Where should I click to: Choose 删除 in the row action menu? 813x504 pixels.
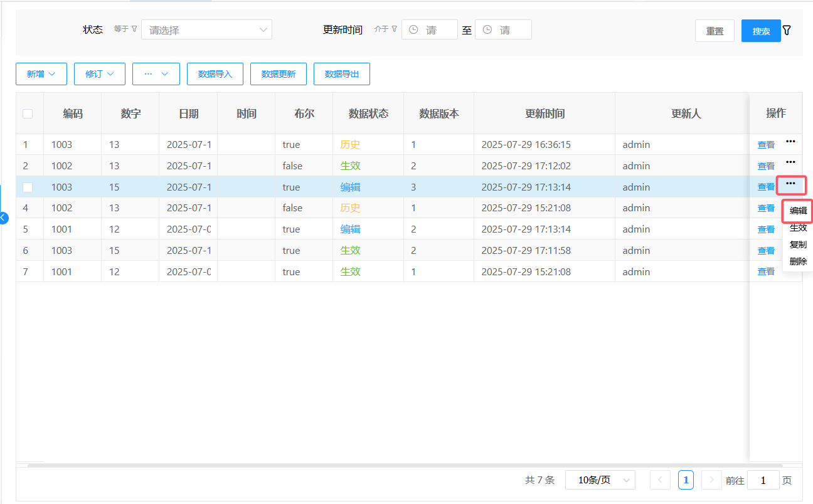pos(798,262)
